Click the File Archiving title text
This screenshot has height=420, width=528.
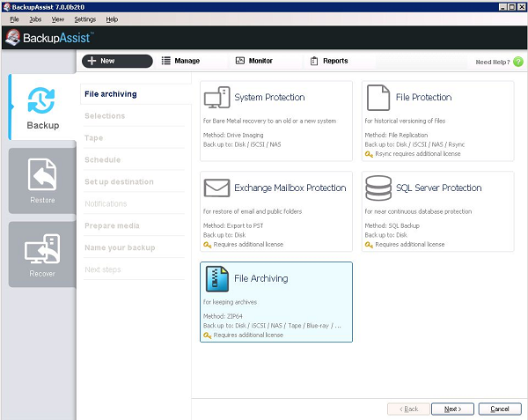[261, 278]
